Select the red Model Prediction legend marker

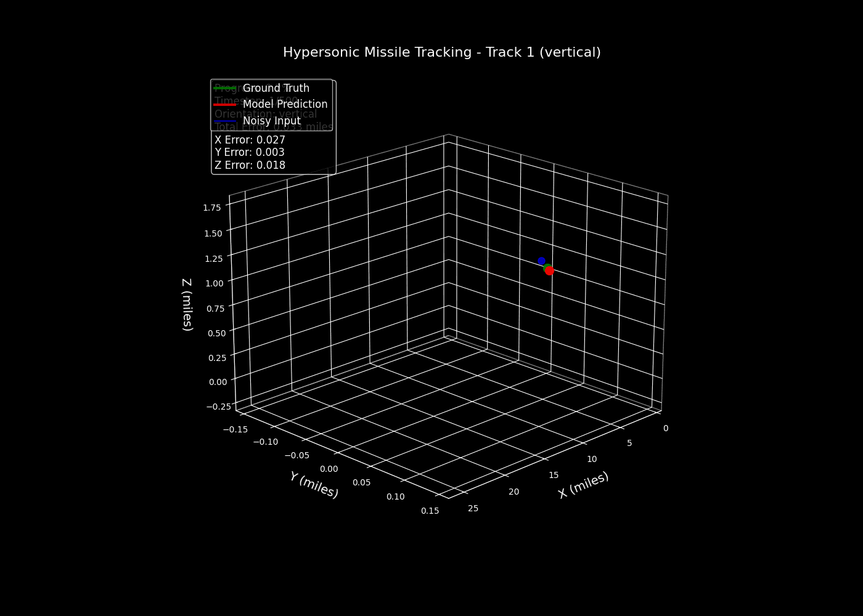pos(225,104)
